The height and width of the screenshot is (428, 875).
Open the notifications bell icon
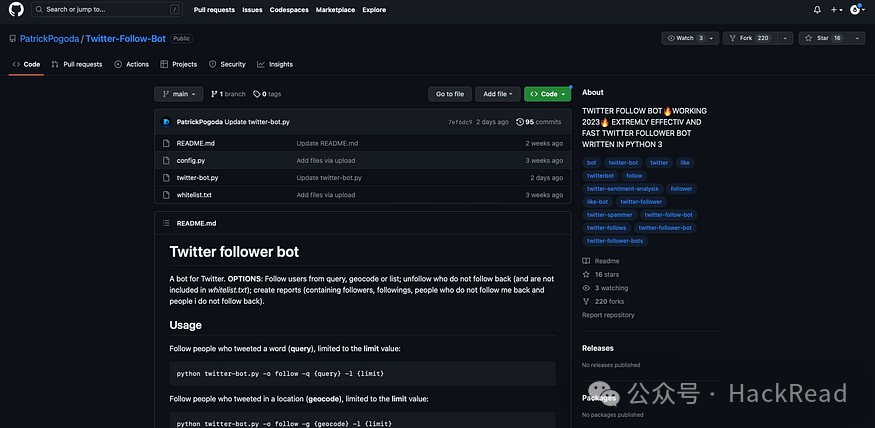(817, 10)
